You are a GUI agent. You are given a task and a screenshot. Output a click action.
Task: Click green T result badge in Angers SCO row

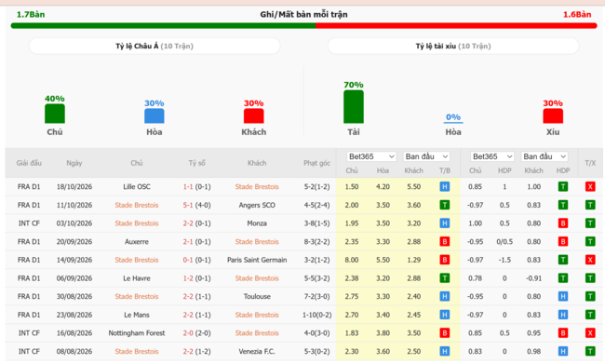tap(445, 205)
